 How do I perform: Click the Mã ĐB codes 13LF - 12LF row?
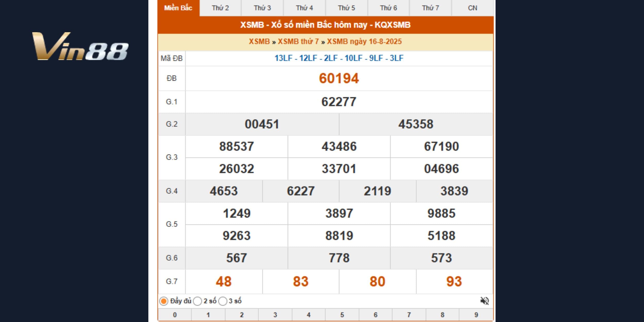tap(339, 58)
